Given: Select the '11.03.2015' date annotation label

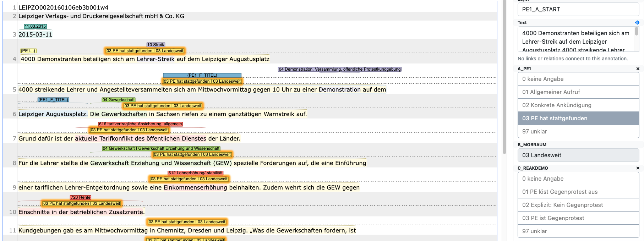Looking at the screenshot, I should click(36, 26).
